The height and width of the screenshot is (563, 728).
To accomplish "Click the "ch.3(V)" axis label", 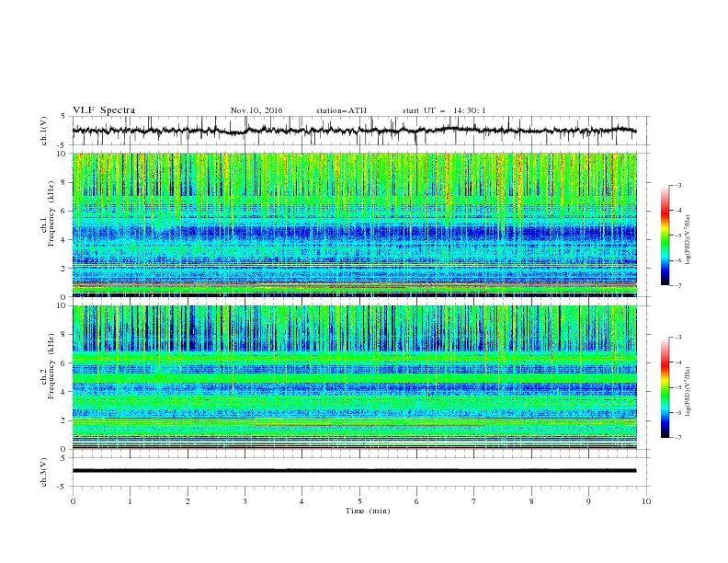I will click(44, 472).
